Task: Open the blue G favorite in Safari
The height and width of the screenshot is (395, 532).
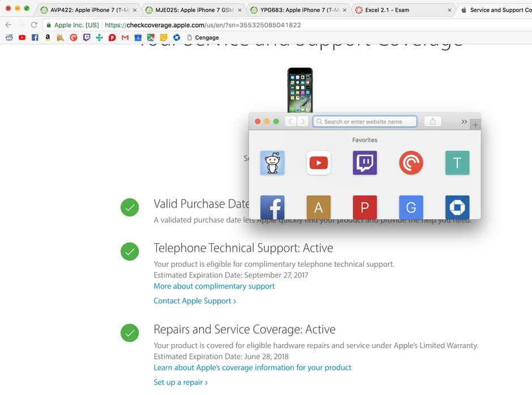Action: tap(411, 207)
